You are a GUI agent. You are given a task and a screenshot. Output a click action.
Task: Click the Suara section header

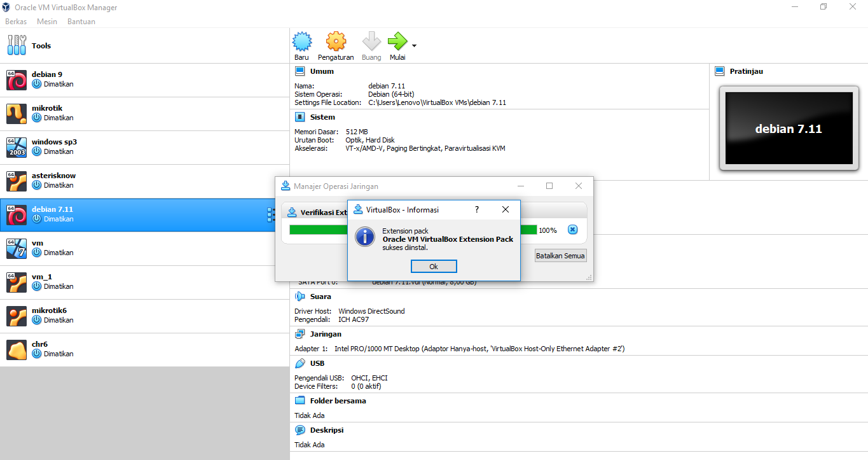[x=320, y=296]
